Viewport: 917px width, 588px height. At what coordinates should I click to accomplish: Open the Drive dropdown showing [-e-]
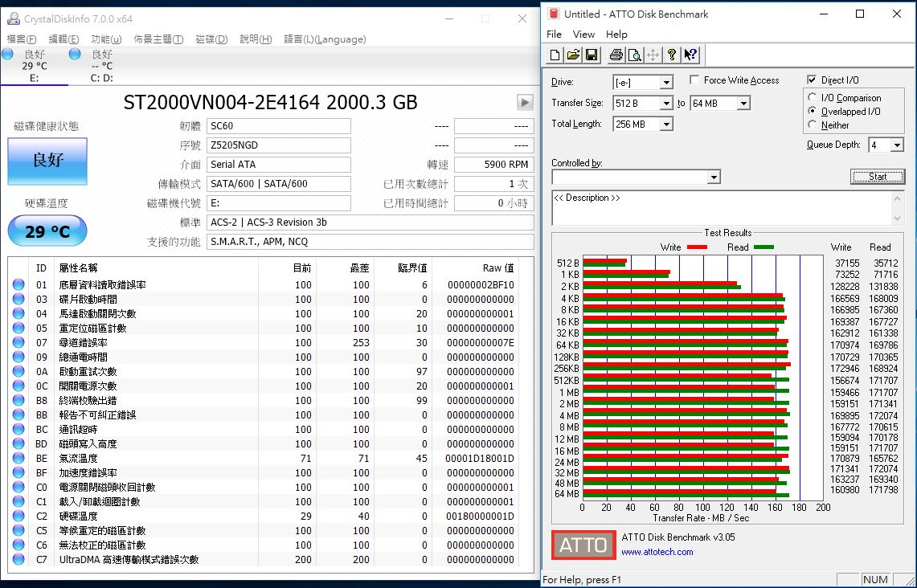[666, 83]
